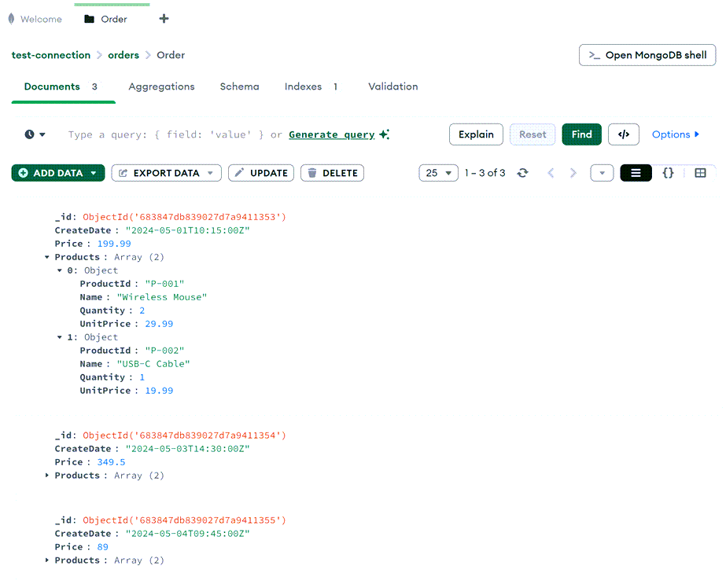Go to orders database breadcrumb

123,55
